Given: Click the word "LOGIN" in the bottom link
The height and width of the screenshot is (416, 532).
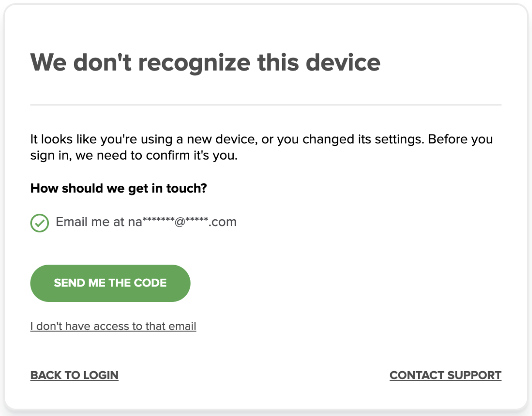Looking at the screenshot, I should tap(101, 375).
